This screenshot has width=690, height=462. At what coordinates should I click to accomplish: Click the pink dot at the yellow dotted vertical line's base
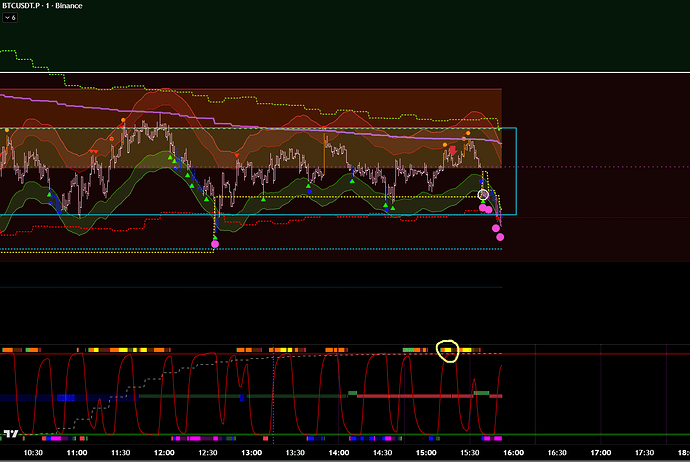pyautogui.click(x=215, y=243)
